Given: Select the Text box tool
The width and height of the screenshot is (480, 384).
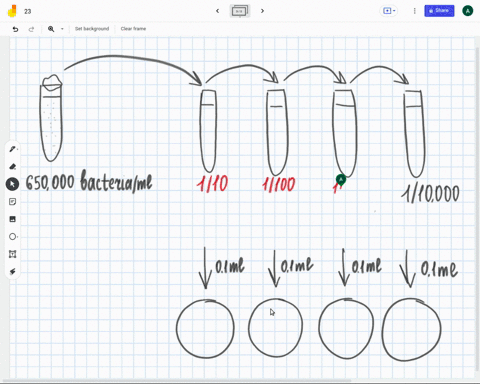Looking at the screenshot, I should 13,254.
